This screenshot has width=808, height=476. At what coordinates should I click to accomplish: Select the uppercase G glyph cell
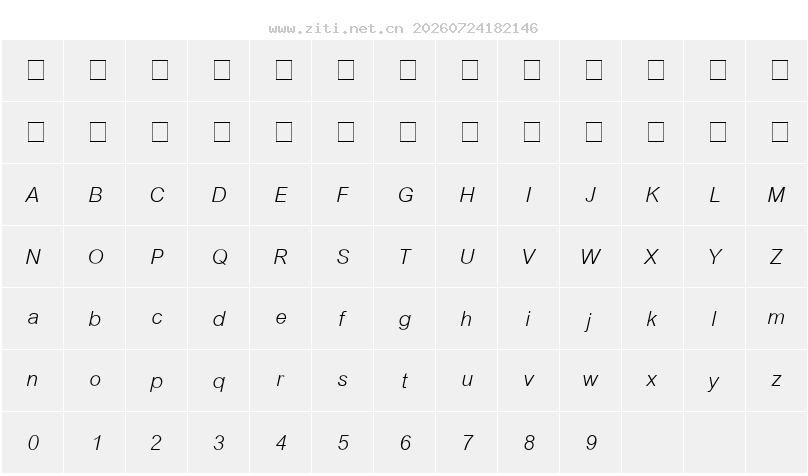405,195
